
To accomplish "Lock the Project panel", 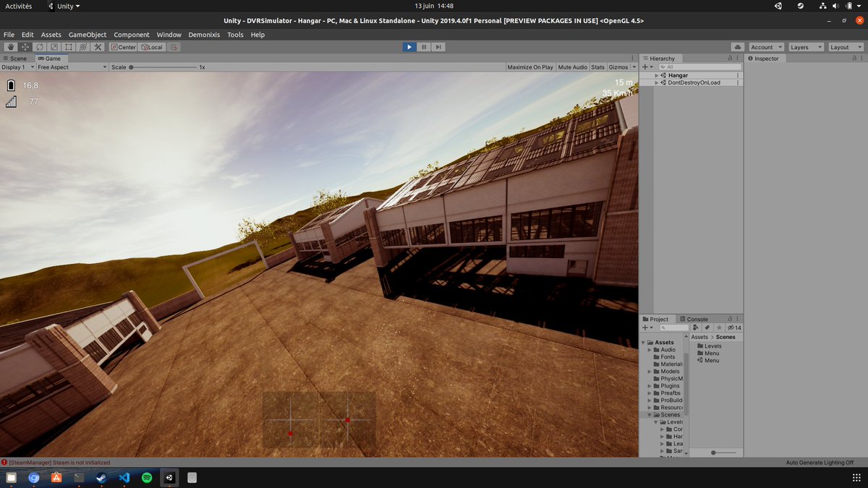I will 729,319.
